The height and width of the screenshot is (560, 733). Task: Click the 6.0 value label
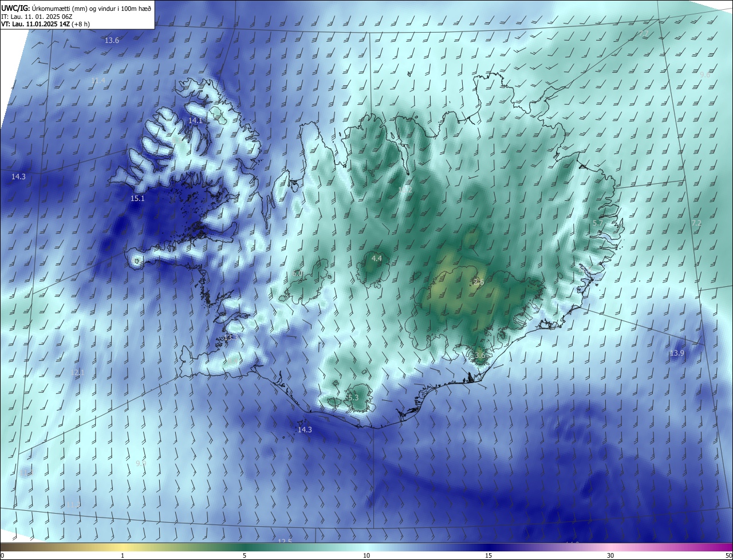tap(297, 274)
